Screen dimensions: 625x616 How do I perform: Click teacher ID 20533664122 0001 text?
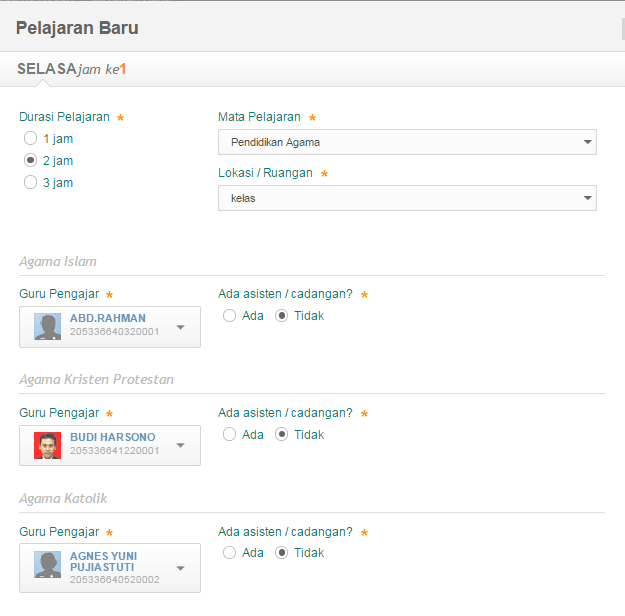coord(115,451)
